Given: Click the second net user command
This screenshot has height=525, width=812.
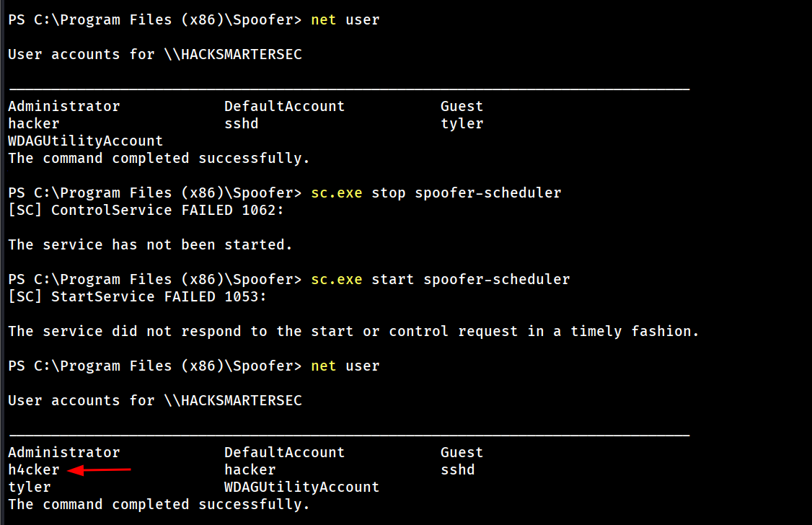Looking at the screenshot, I should [345, 366].
